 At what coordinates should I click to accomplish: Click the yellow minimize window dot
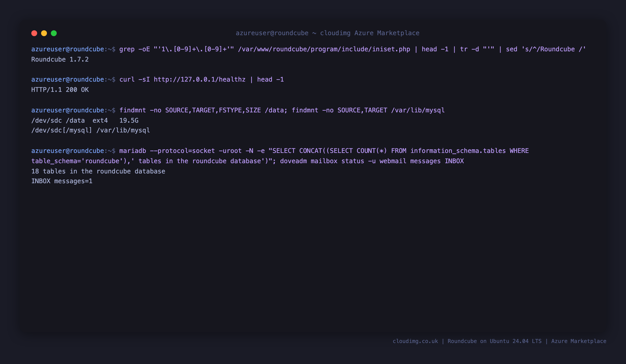click(x=44, y=33)
